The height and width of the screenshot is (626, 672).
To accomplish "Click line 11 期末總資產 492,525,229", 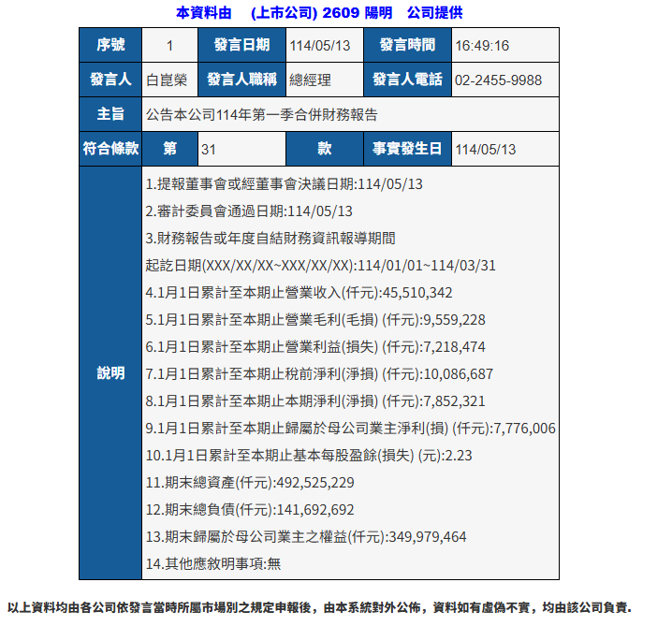I will [x=250, y=483].
